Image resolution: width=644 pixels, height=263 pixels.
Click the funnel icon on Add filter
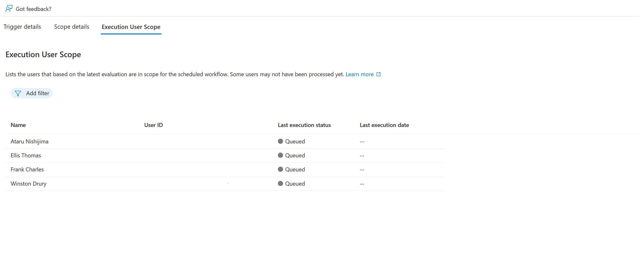[x=18, y=93]
